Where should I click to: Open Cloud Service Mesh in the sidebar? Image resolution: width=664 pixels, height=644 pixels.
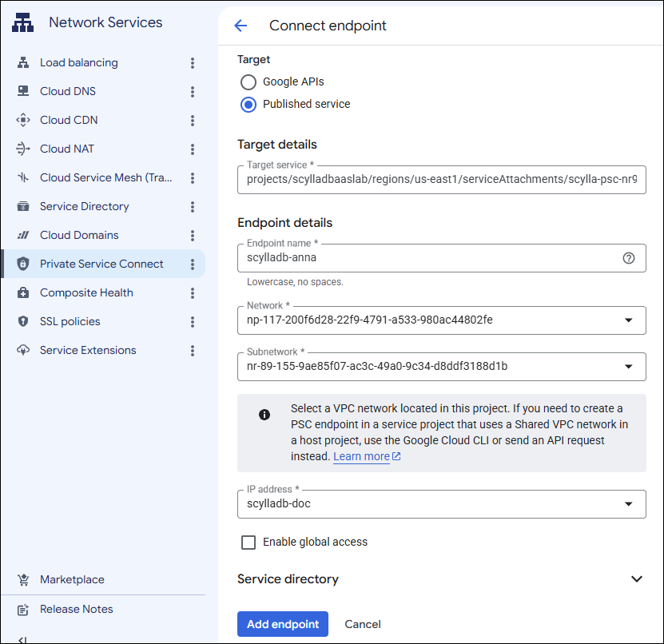click(x=105, y=177)
